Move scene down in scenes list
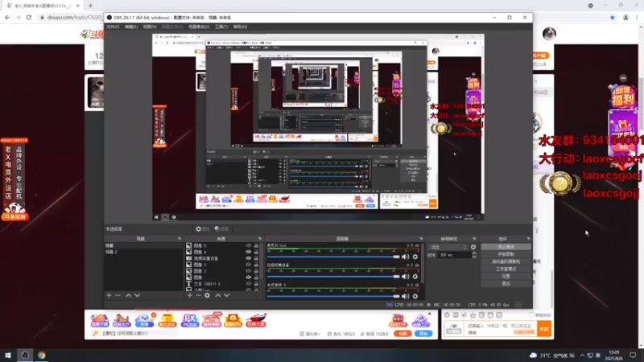 [x=137, y=295]
